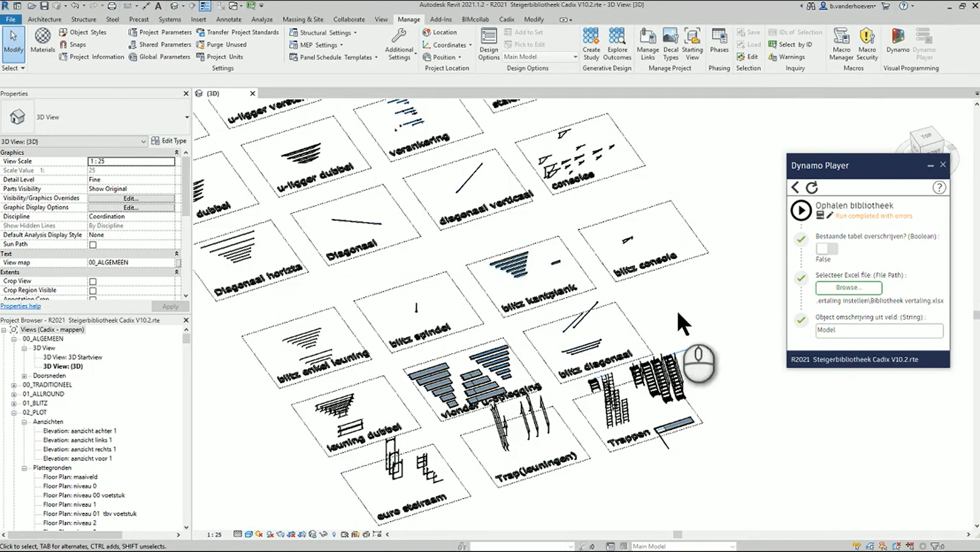This screenshot has height=552, width=980.
Task: Open the Add-Ins ribbon tab
Action: [x=441, y=19]
